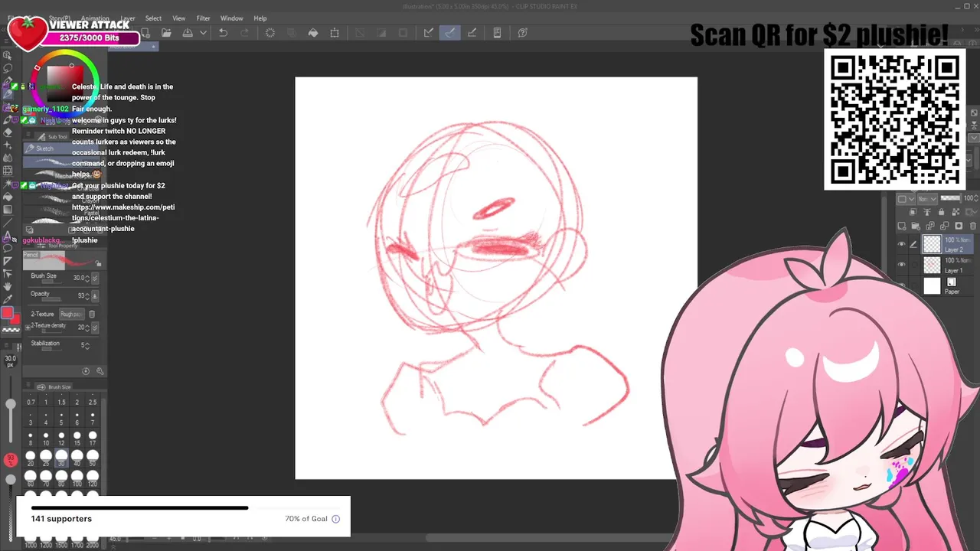Image resolution: width=980 pixels, height=551 pixels.
Task: Click the Save icon in the toolbar
Action: 188,33
